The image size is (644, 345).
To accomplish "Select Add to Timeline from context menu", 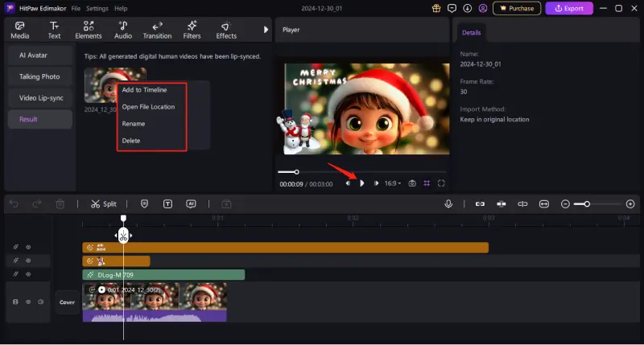I will (144, 90).
